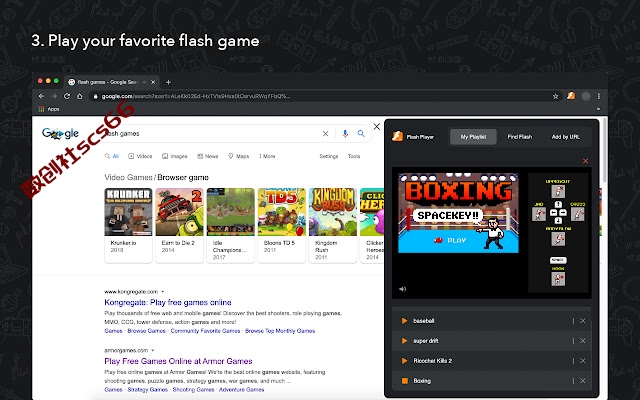Screen dimensions: 640x400
Task: Open the Bloons TD 5 card
Action: pyautogui.click(x=282, y=225)
